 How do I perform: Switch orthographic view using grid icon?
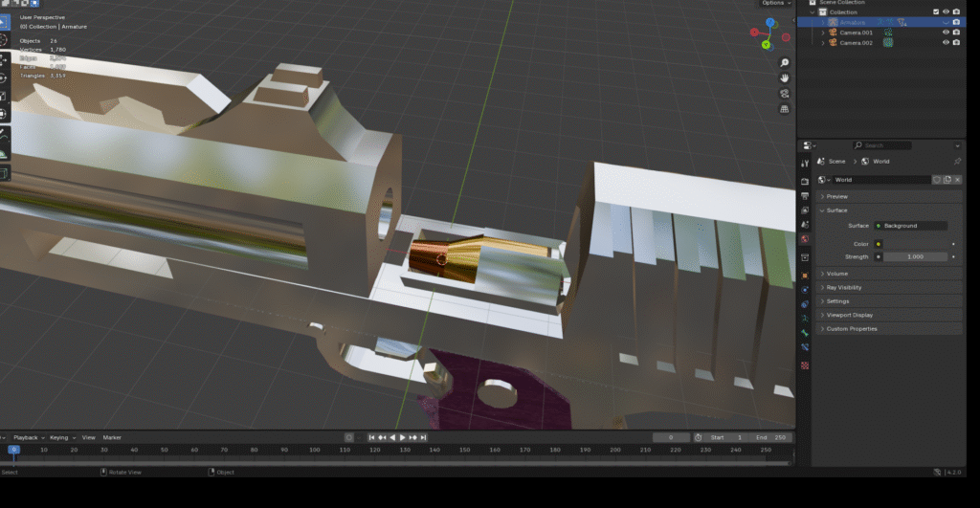coord(785,109)
